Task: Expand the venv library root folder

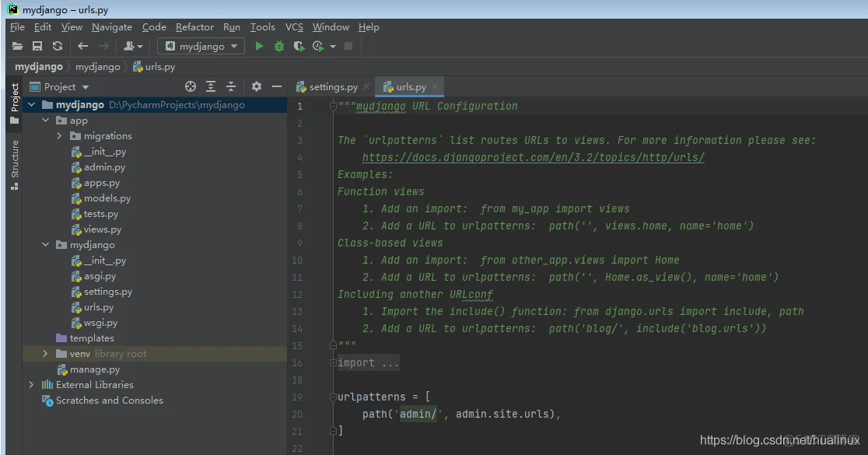Action: click(x=45, y=354)
